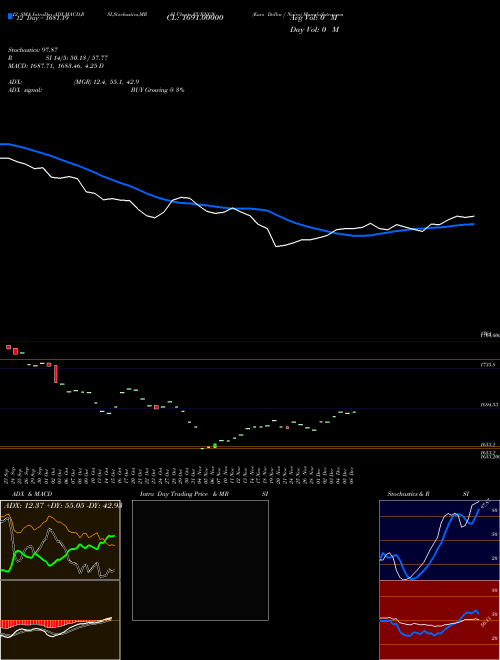Click the 'Intra Day Trading Price & MR SI' title

coord(204,494)
